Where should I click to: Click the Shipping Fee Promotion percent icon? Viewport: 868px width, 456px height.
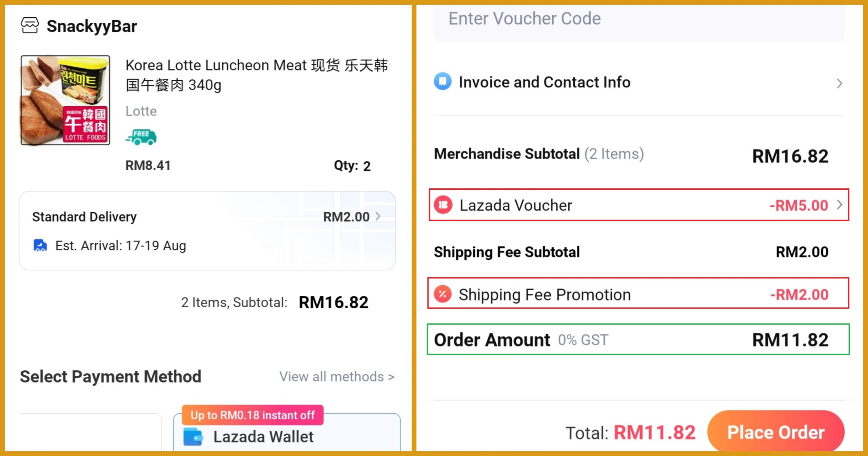[x=443, y=294]
